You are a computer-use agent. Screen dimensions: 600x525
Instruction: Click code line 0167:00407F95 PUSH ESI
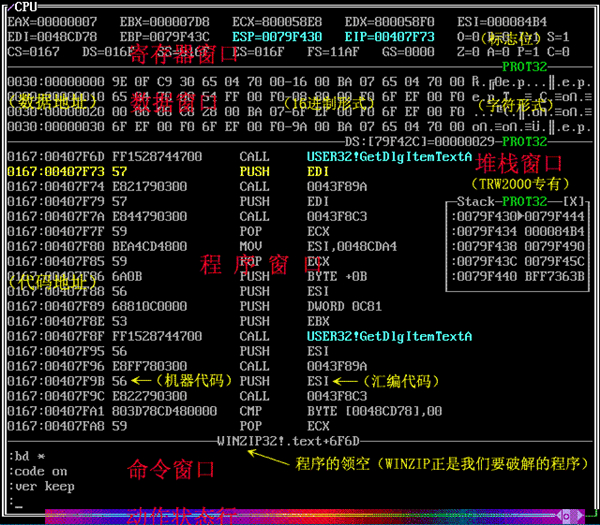(168, 351)
